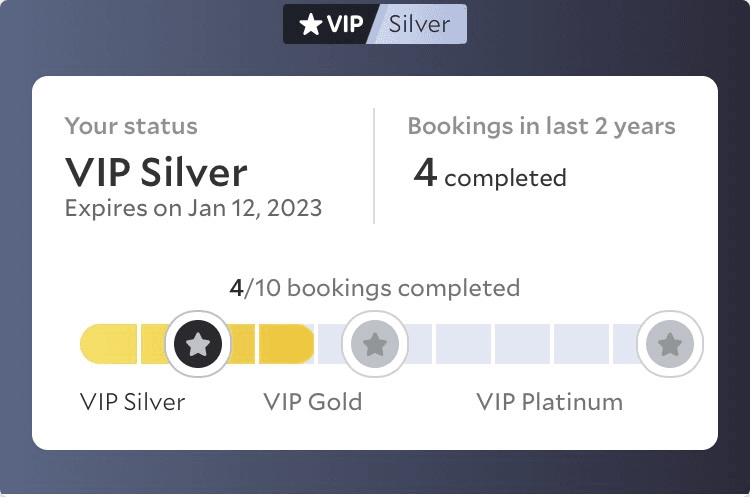Click the last unfilled segment before Platinum
750x497 pixels.
click(x=627, y=344)
